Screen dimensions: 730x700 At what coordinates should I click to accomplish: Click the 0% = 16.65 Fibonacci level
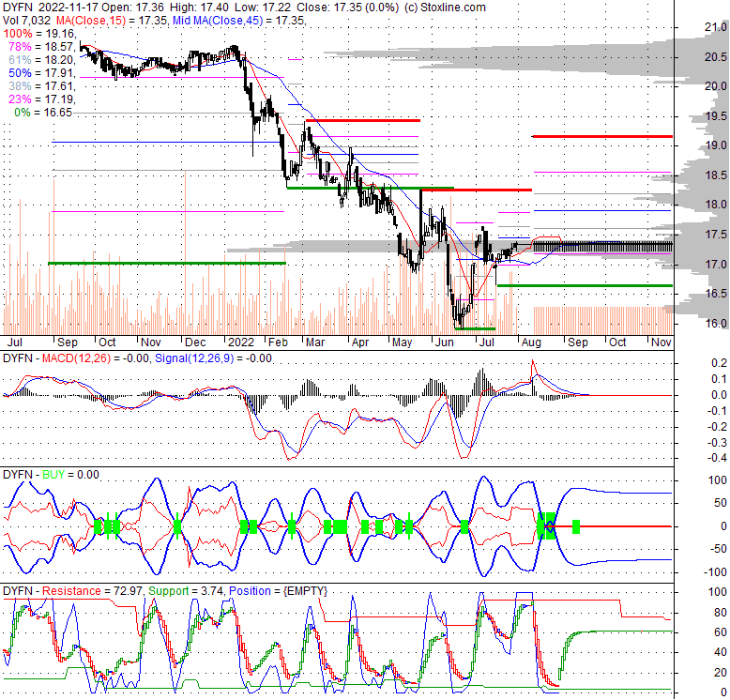point(43,113)
